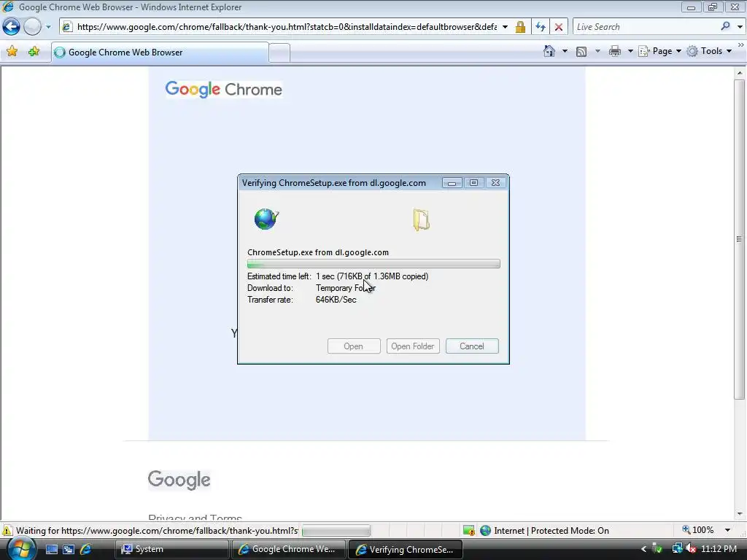
Task: Click the Internet zone globe icon
Action: pyautogui.click(x=485, y=531)
